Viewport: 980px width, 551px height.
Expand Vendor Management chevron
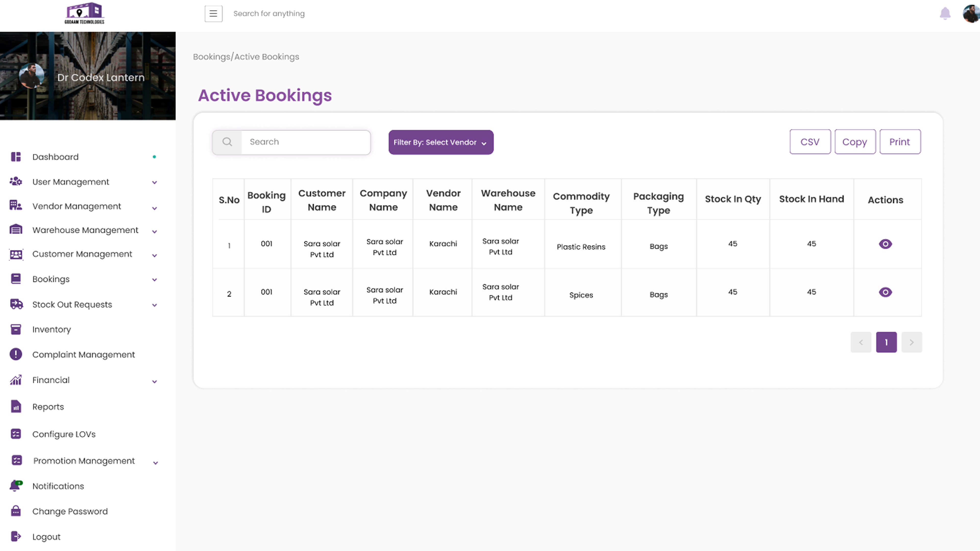point(154,208)
